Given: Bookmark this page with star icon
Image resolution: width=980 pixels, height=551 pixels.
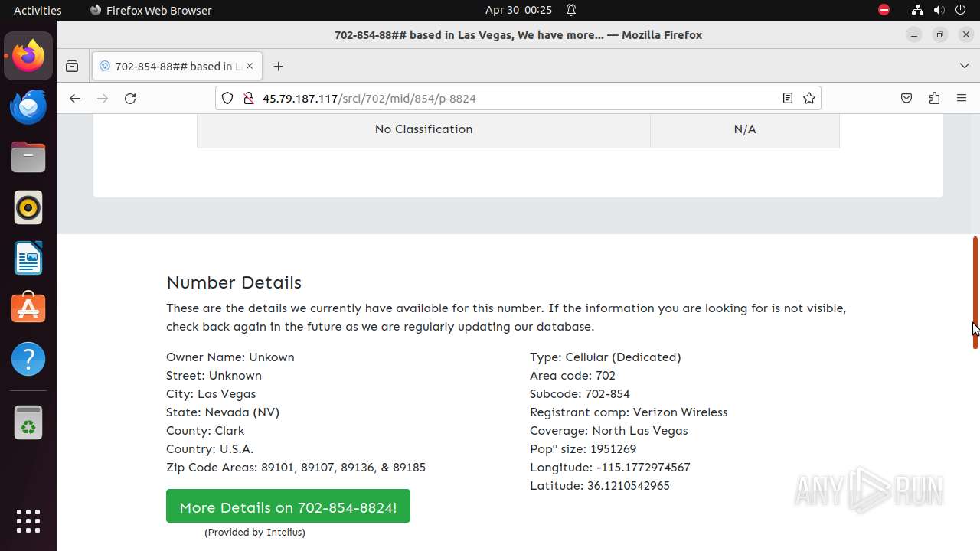Looking at the screenshot, I should 809,98.
